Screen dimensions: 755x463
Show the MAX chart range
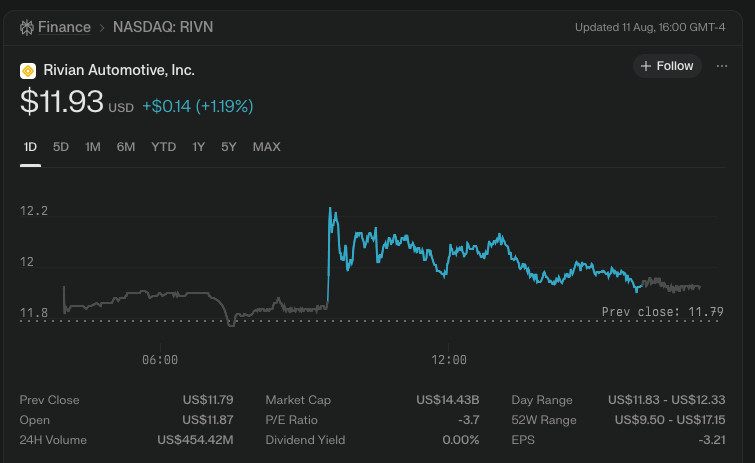tap(266, 147)
